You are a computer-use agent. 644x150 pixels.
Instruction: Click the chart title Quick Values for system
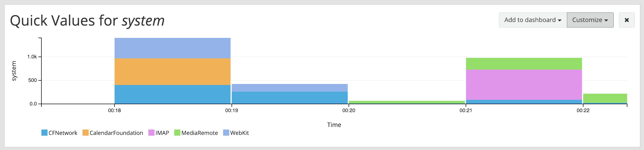[x=87, y=20]
